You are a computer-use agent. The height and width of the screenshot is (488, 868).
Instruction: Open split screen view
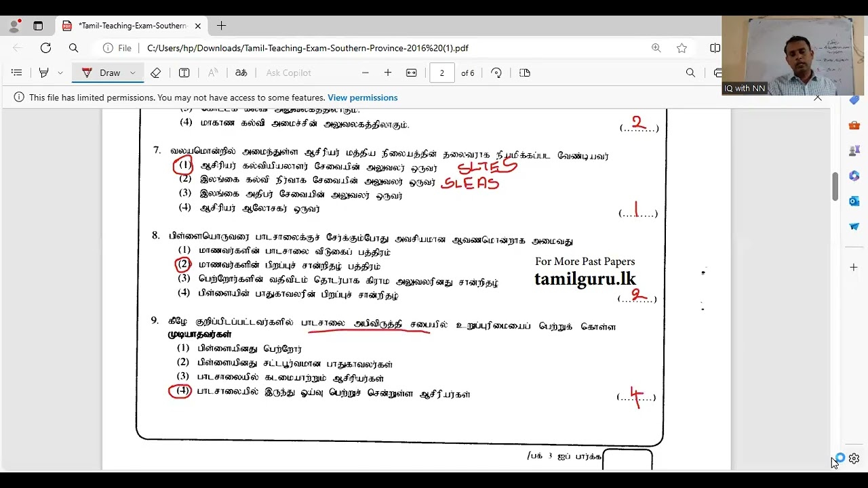[x=715, y=48]
